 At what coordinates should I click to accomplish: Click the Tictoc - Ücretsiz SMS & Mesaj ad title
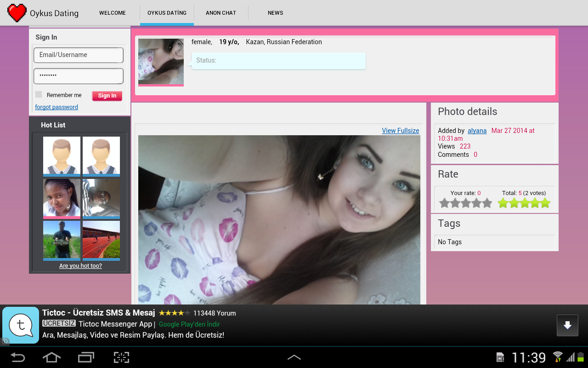[99, 313]
